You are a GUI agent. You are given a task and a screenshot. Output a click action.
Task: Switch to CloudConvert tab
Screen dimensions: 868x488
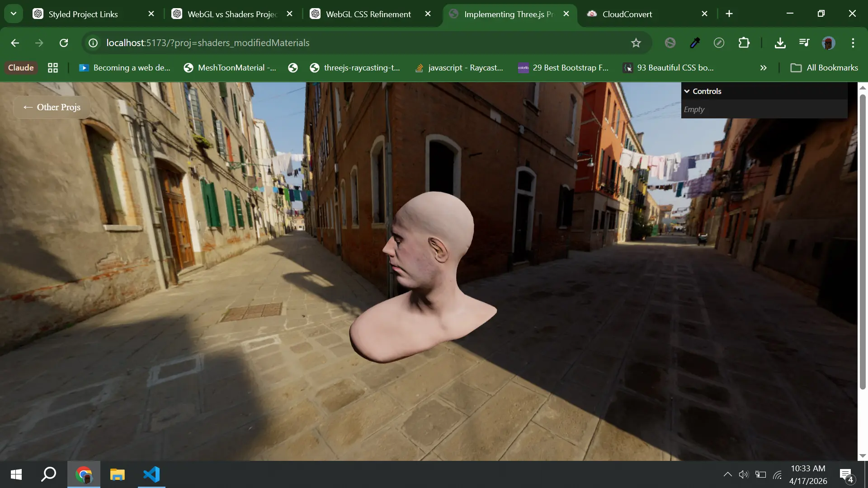pyautogui.click(x=627, y=14)
